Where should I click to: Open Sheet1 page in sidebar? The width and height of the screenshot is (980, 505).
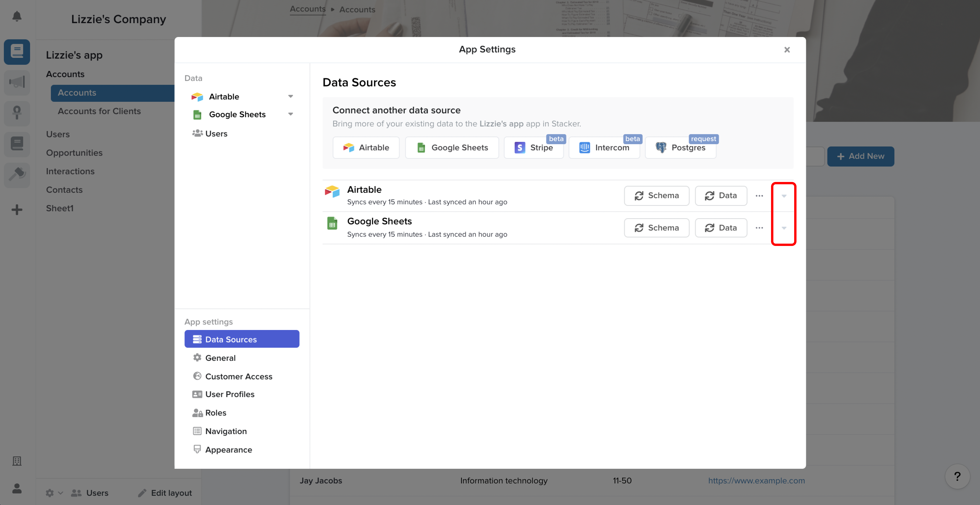point(60,208)
